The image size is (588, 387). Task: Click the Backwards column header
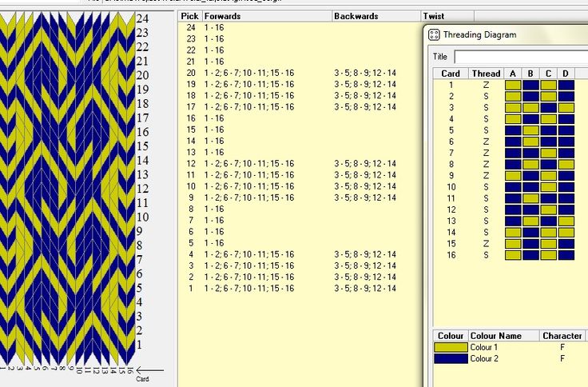376,16
